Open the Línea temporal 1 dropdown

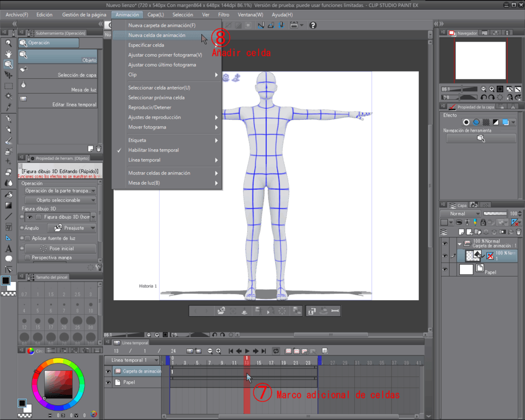click(x=155, y=360)
